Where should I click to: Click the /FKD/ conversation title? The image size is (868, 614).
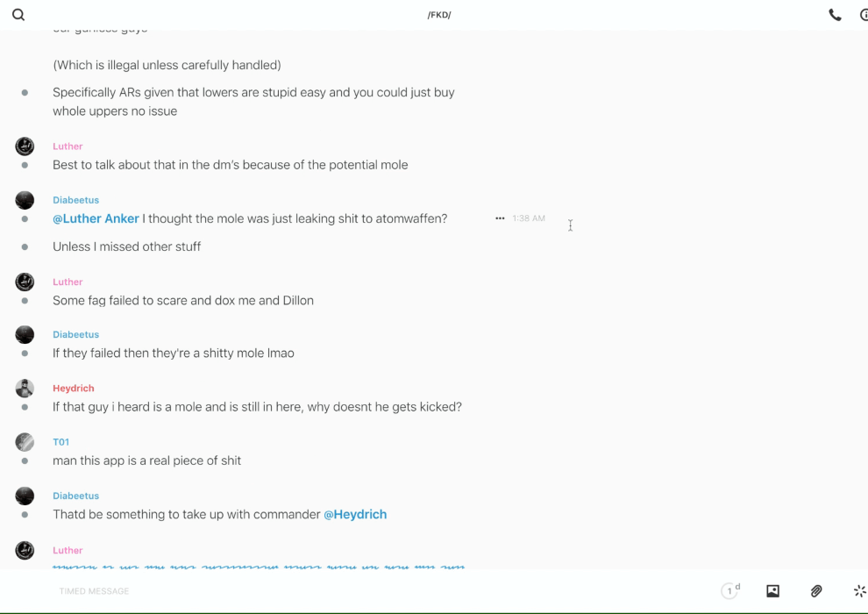tap(439, 15)
